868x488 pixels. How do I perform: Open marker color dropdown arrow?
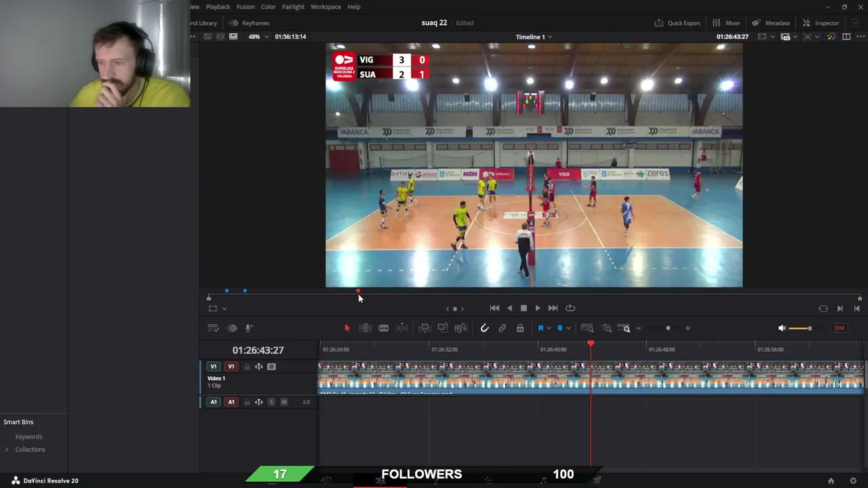(x=568, y=328)
